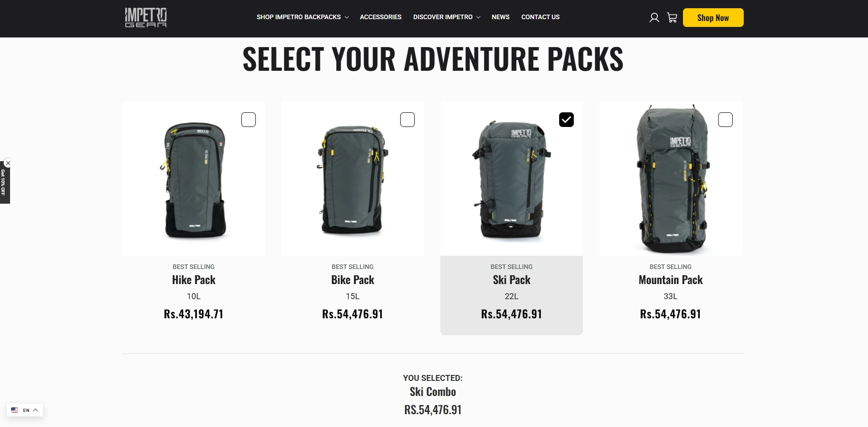This screenshot has width=868, height=427.
Task: Expand Shop Impetro Backpacks menu
Action: (302, 17)
